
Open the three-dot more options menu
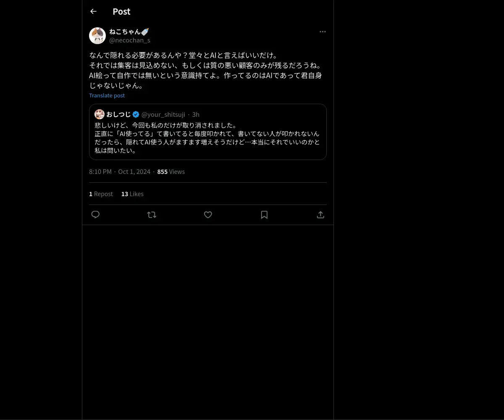click(x=323, y=31)
